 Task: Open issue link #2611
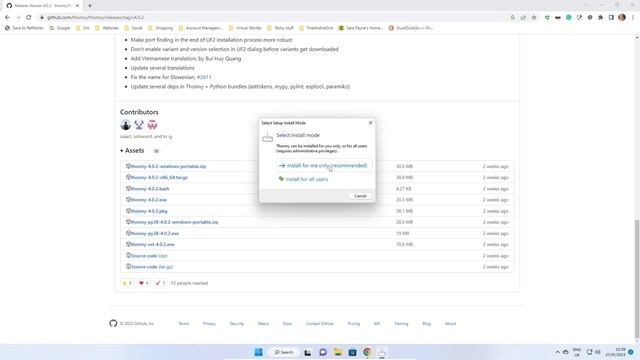(x=204, y=77)
